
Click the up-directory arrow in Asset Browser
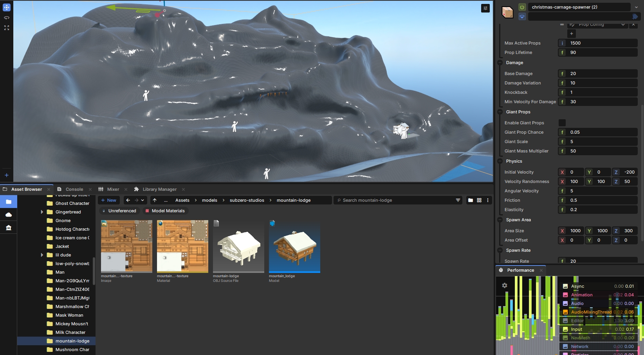(x=155, y=200)
